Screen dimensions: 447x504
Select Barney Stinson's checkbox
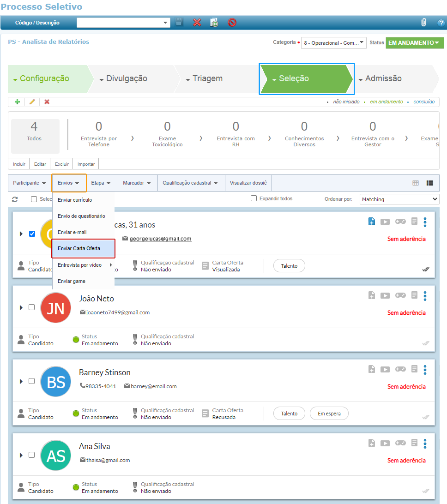click(x=32, y=381)
